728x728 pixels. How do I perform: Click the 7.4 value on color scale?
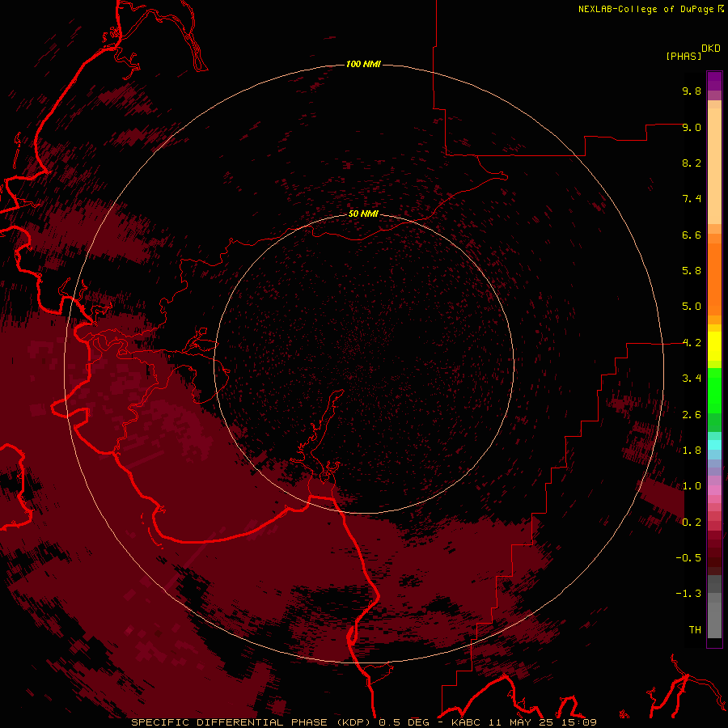click(x=692, y=199)
